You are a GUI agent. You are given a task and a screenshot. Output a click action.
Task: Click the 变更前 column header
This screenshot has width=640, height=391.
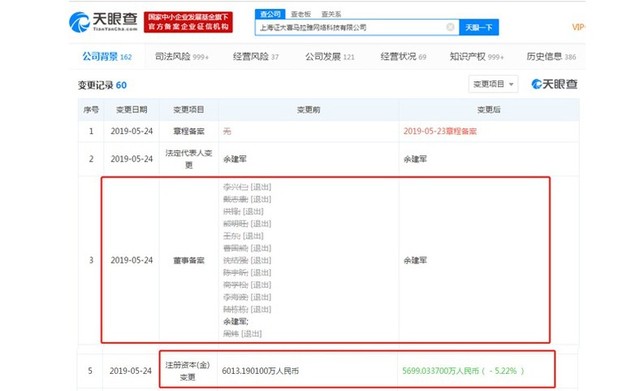click(308, 109)
